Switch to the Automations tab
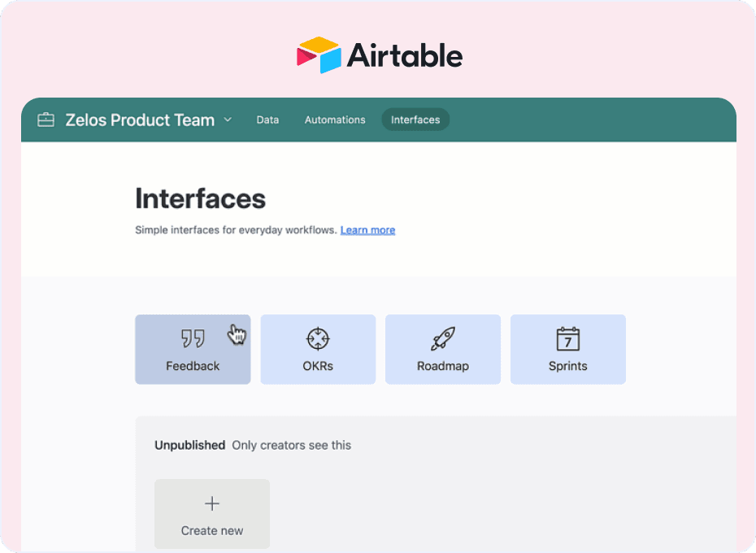Viewport: 756px width, 553px height. 335,120
